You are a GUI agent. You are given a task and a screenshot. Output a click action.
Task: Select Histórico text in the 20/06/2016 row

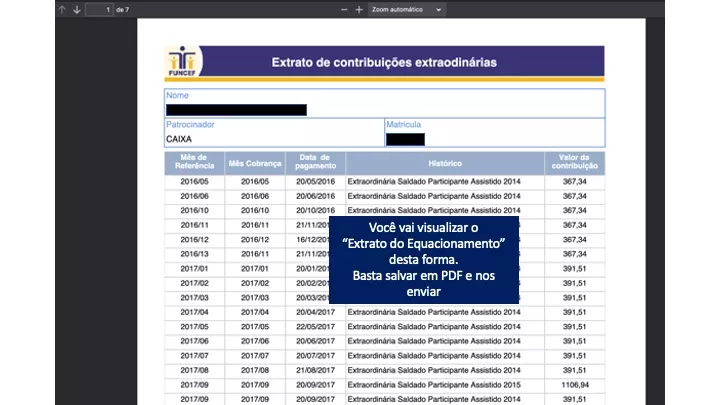pyautogui.click(x=434, y=196)
